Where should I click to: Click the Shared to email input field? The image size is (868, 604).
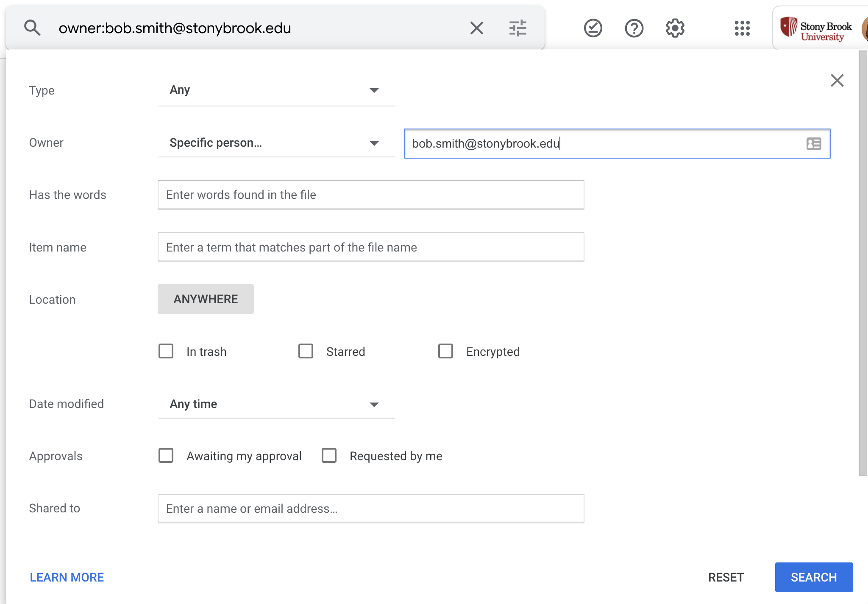point(371,508)
